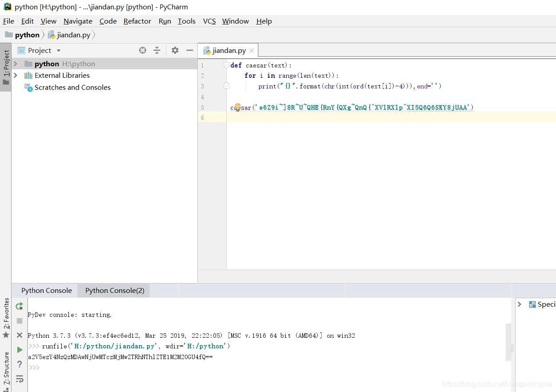The image size is (556, 392).
Task: Open the Window menu
Action: (236, 21)
